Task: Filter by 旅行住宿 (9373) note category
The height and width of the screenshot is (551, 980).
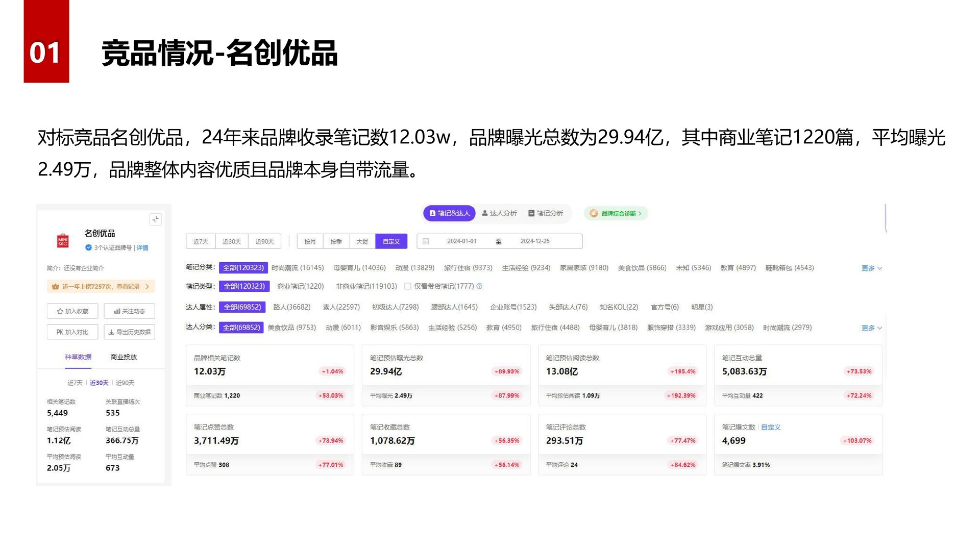Action: click(x=468, y=268)
